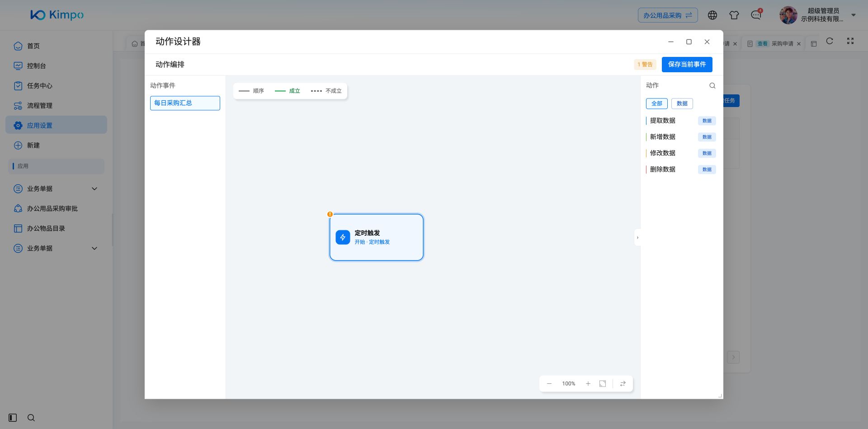868x429 pixels.
Task: Toggle the sidebar collapse icon at bottom left
Action: [13, 418]
